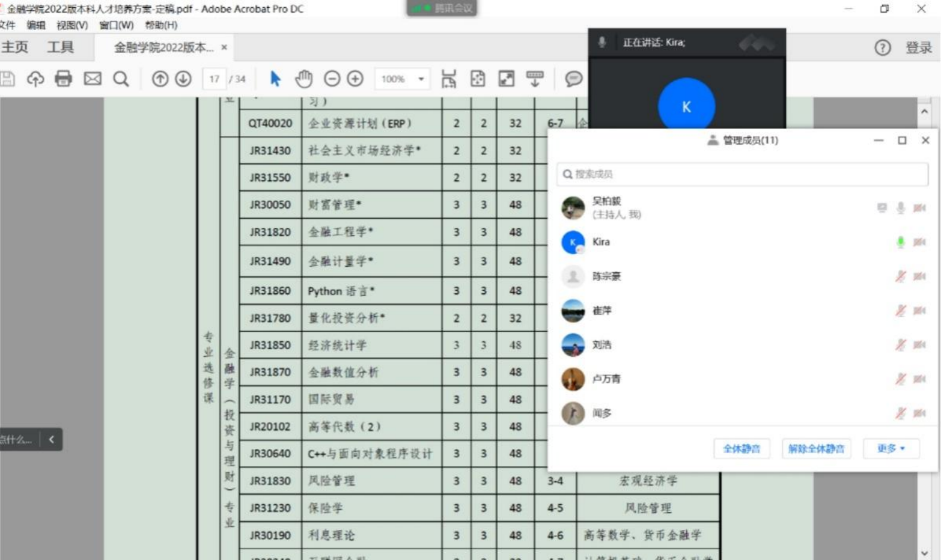Go to previous page with up arrow
The image size is (941, 560).
coord(160,79)
